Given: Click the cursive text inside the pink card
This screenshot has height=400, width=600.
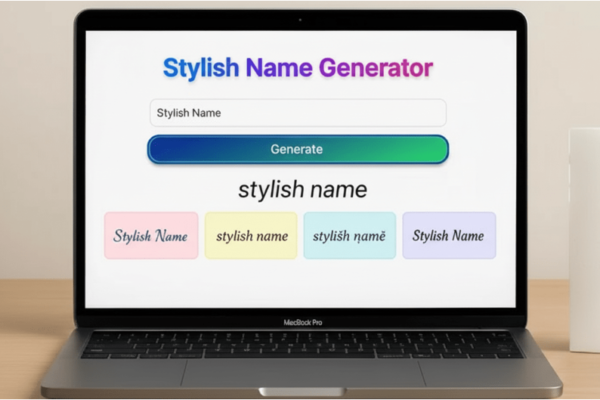Looking at the screenshot, I should (151, 237).
